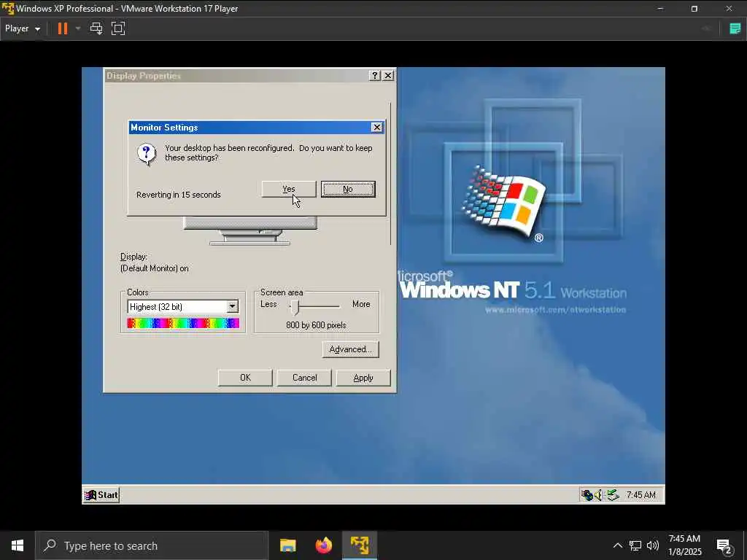This screenshot has width=747, height=560.
Task: Open Advanced display options
Action: (350, 349)
